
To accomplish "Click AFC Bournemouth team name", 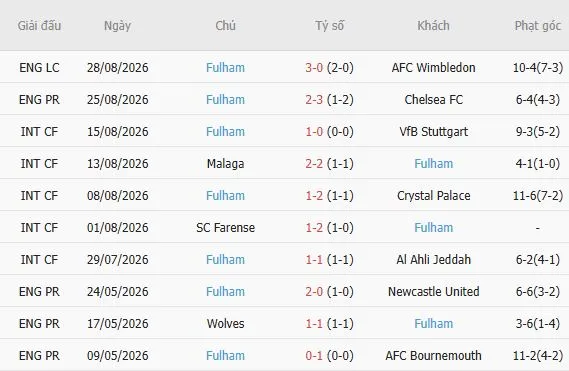I will 433,355.
